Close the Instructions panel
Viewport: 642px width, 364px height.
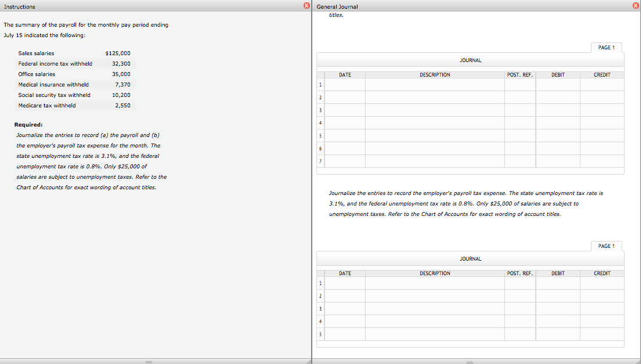tap(306, 5)
